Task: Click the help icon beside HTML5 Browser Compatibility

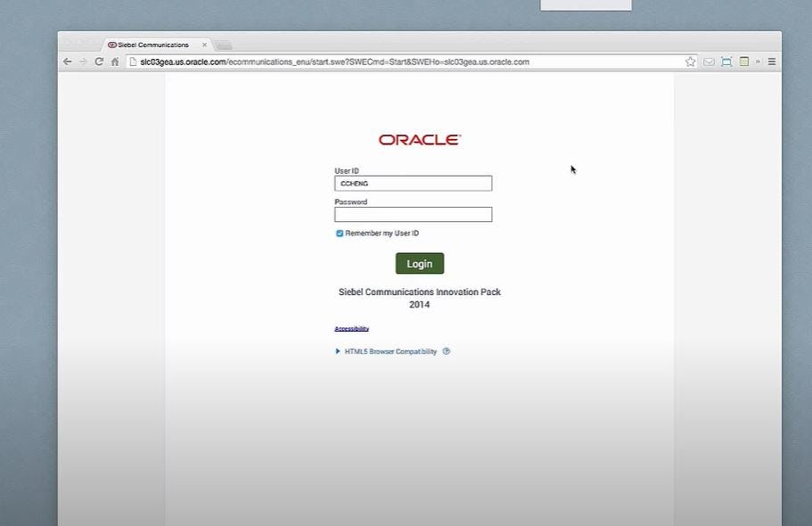Action: [x=447, y=351]
